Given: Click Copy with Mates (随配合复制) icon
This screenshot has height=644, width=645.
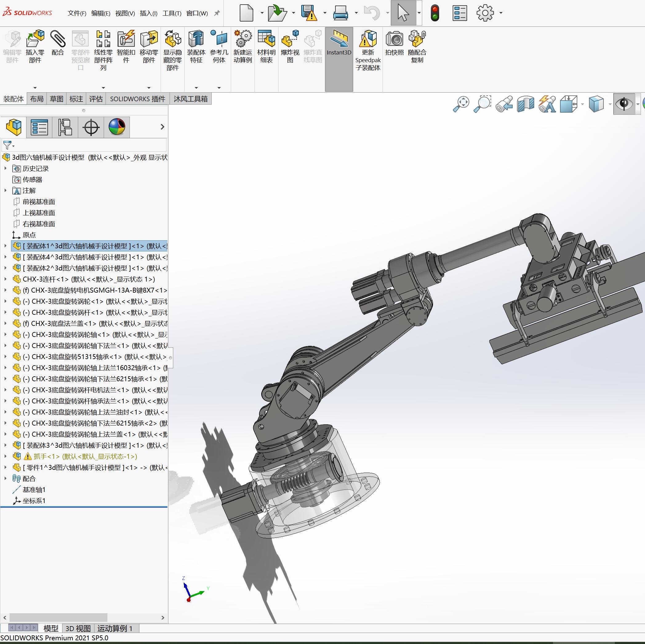Looking at the screenshot, I should (417, 39).
